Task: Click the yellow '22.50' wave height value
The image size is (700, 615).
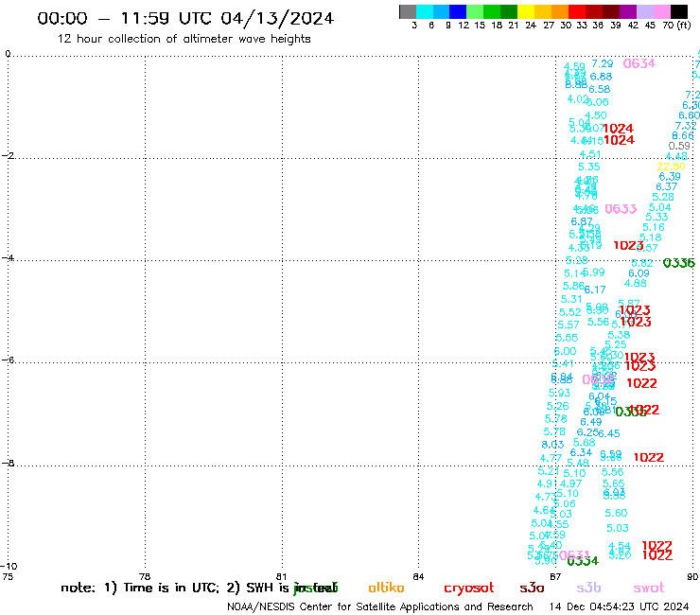Action: (671, 167)
